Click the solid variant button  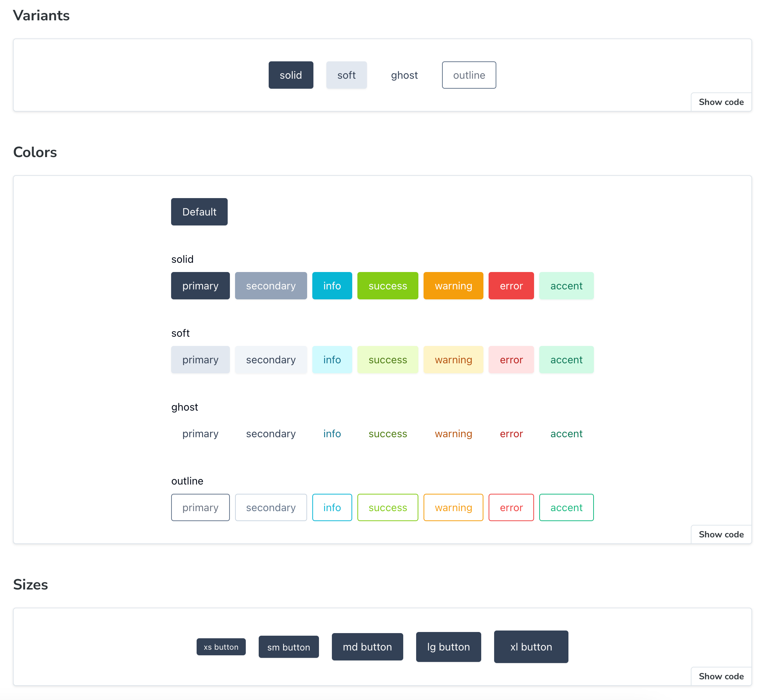[x=290, y=75]
